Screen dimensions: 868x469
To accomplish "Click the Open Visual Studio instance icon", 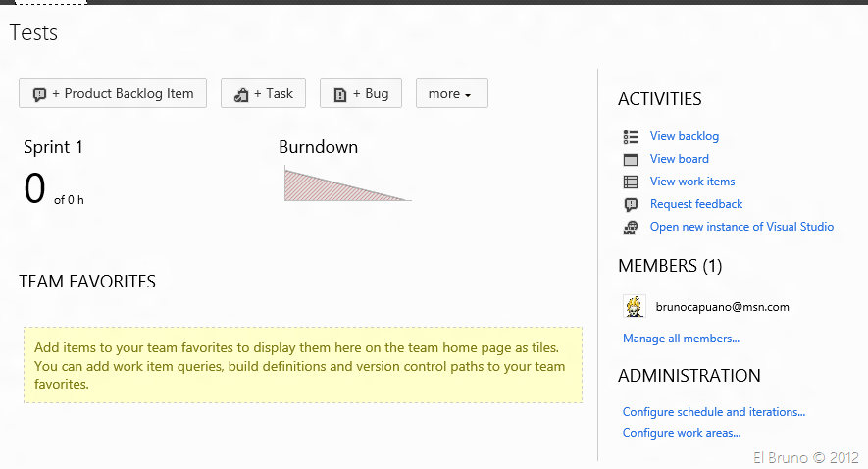I will 631,227.
